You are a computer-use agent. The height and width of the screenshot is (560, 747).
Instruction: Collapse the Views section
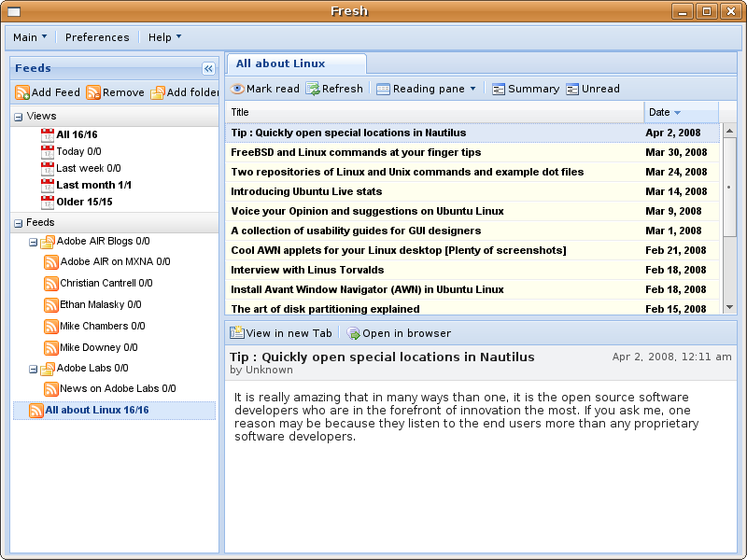tap(19, 117)
